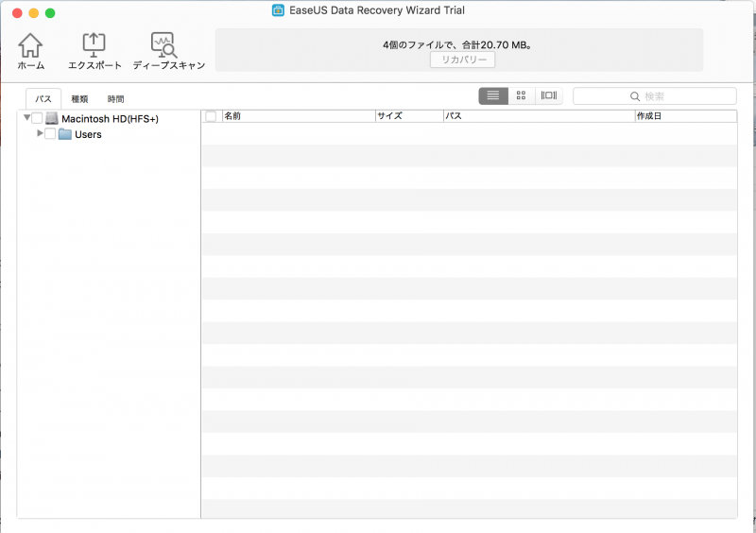Select the 時間 tab

point(115,99)
